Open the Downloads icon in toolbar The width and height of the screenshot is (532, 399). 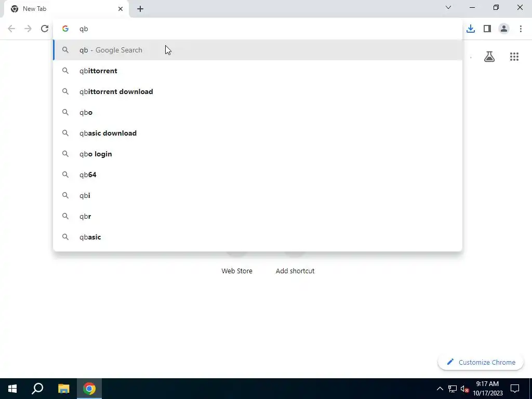click(x=471, y=29)
